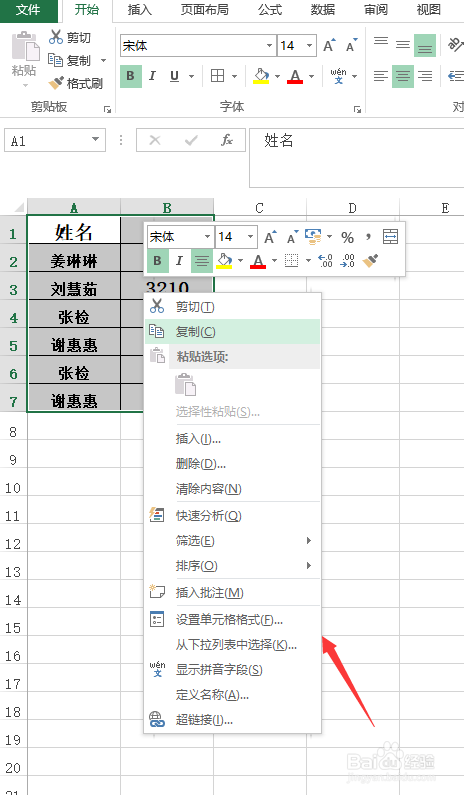Choose 插入批注(M) from context menu

point(232,592)
